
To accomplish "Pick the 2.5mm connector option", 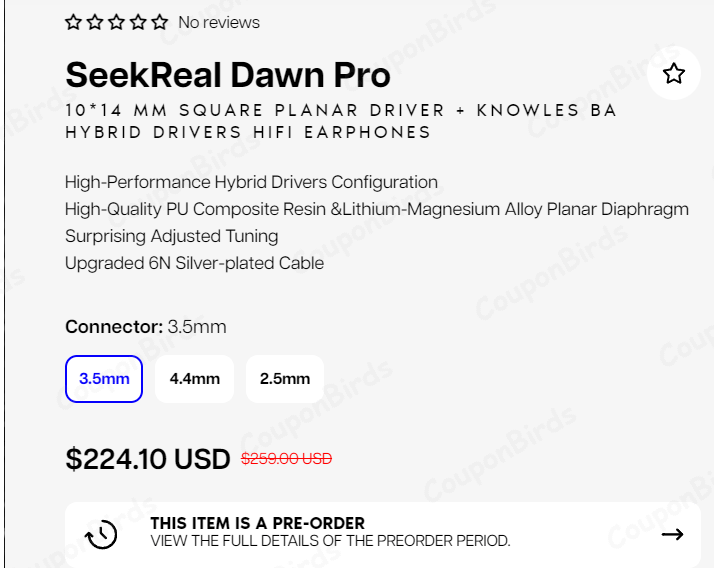I will [285, 379].
